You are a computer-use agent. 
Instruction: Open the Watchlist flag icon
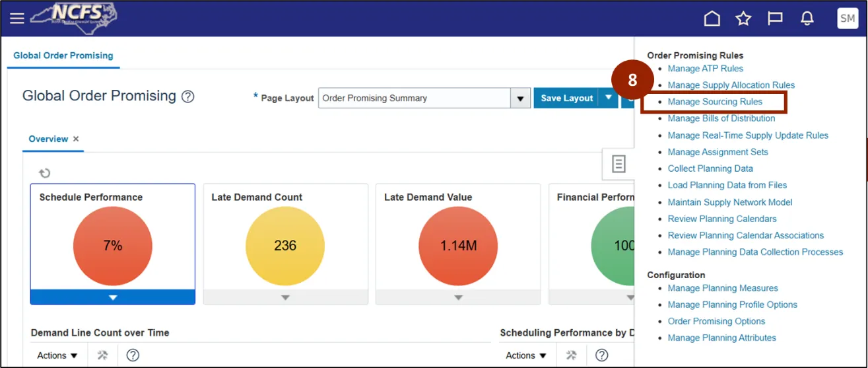(775, 18)
